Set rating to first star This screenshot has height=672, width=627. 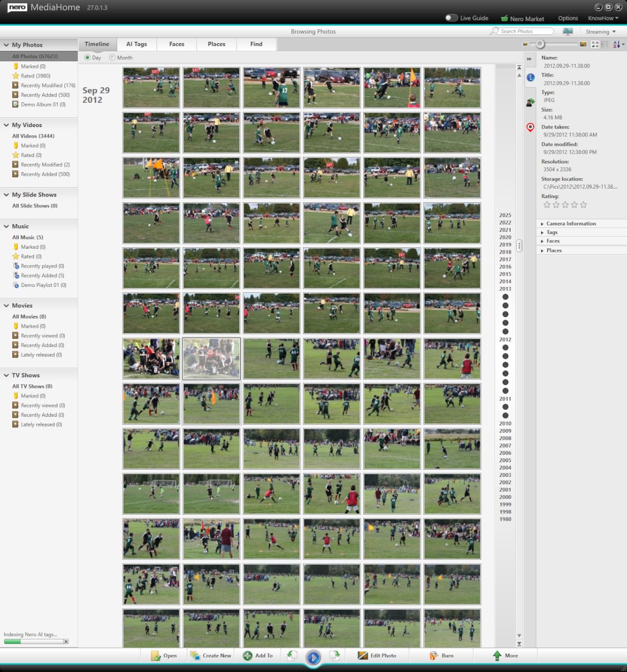click(547, 205)
